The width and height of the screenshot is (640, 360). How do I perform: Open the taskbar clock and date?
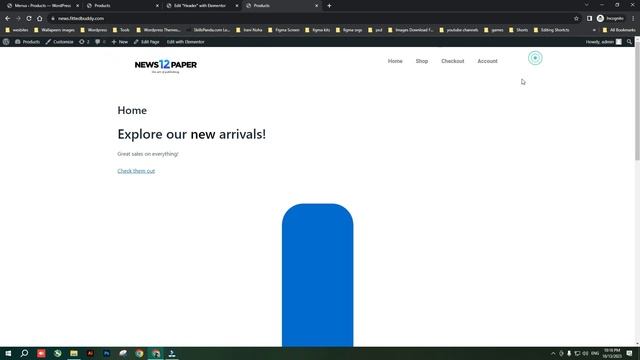click(612, 353)
